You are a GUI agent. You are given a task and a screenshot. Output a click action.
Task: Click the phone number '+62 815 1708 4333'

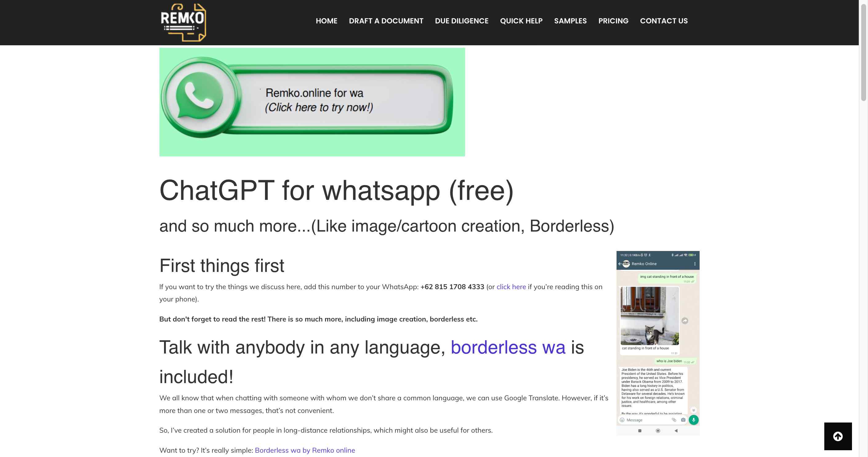point(452,286)
